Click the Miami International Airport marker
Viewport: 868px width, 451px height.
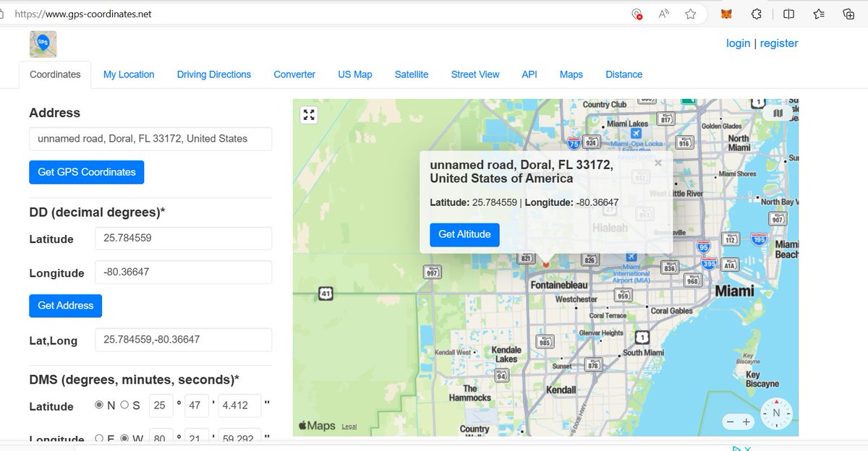click(x=631, y=257)
